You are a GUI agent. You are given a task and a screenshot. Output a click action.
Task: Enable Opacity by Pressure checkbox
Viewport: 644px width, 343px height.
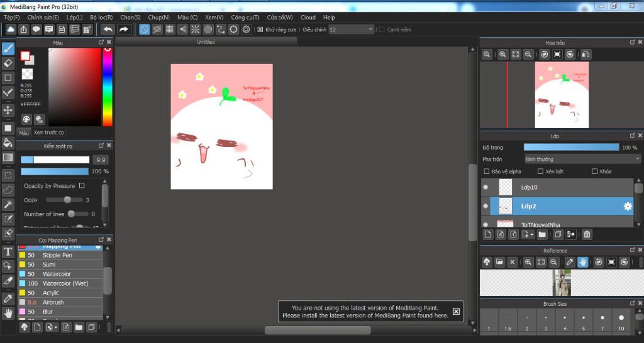click(82, 185)
